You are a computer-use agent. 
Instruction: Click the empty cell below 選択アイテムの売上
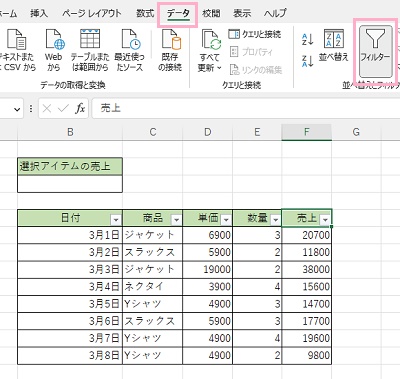(x=70, y=184)
